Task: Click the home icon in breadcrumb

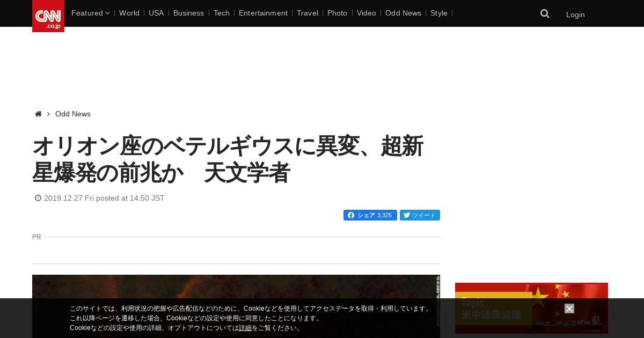Action: click(38, 114)
